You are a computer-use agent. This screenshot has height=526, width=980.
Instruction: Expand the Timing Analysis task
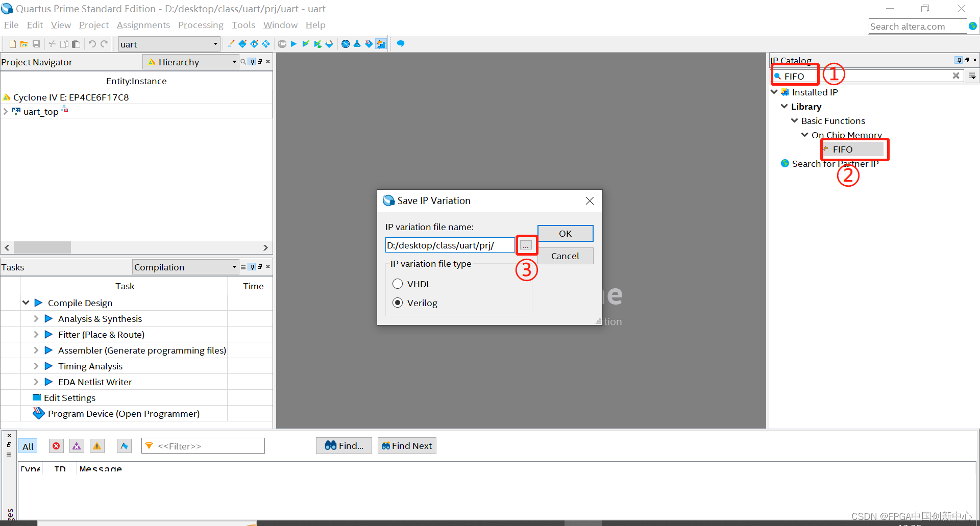[36, 366]
